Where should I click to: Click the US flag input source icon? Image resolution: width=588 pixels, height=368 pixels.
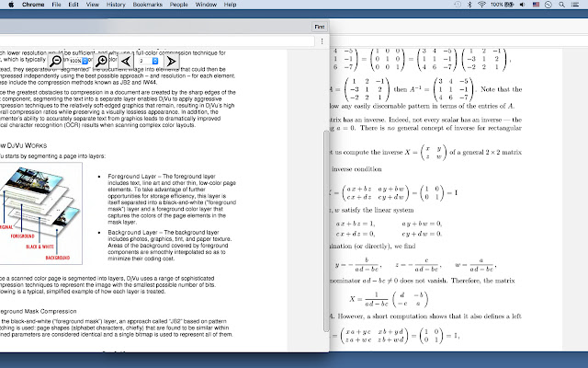[x=536, y=5]
